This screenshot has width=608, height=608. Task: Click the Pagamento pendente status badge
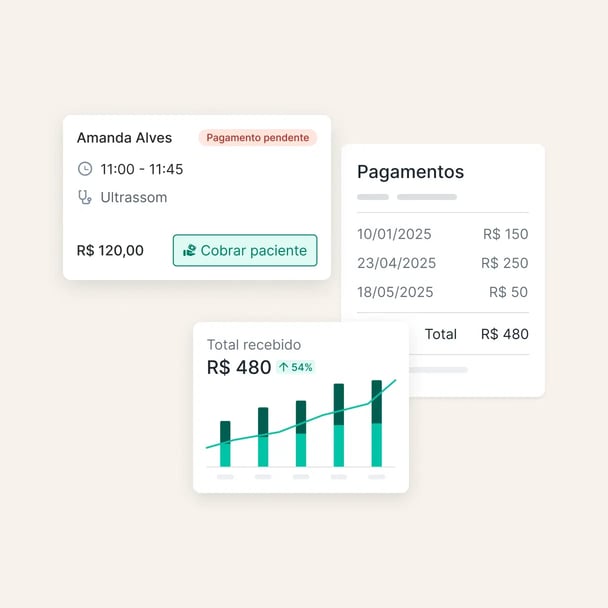click(257, 138)
